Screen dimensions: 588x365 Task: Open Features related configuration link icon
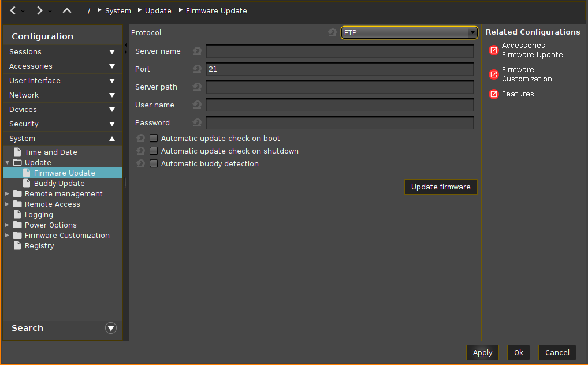[493, 94]
